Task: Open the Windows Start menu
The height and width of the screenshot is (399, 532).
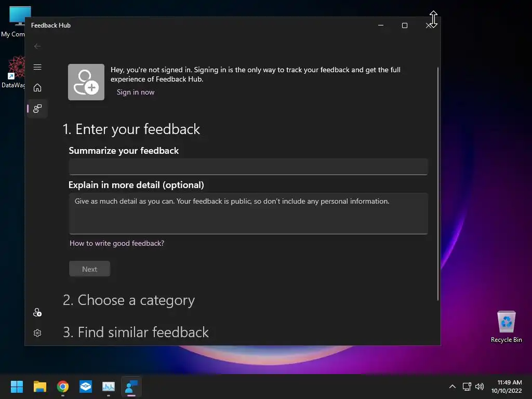Action: (x=17, y=387)
